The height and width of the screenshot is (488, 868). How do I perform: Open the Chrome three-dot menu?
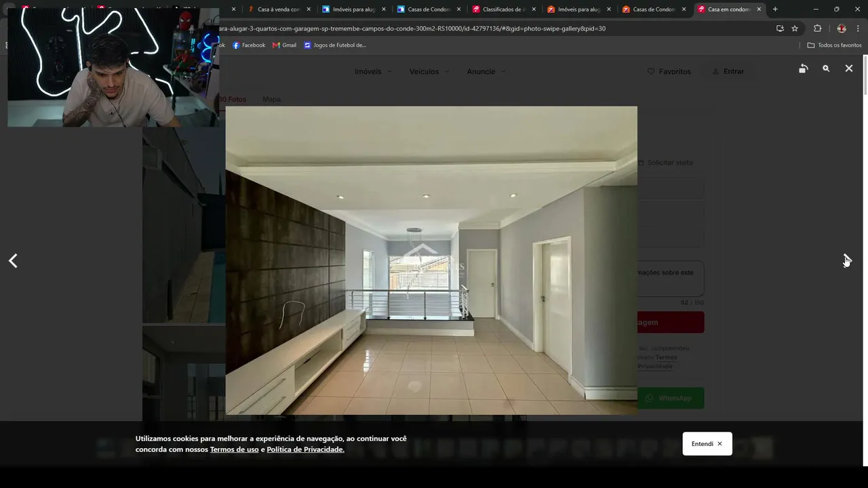click(x=859, y=28)
